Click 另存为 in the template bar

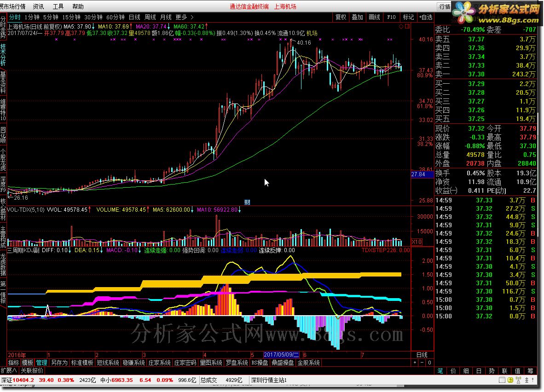(59, 363)
